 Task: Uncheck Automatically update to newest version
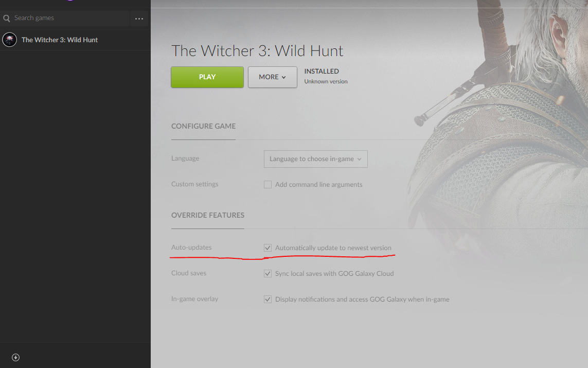click(268, 248)
